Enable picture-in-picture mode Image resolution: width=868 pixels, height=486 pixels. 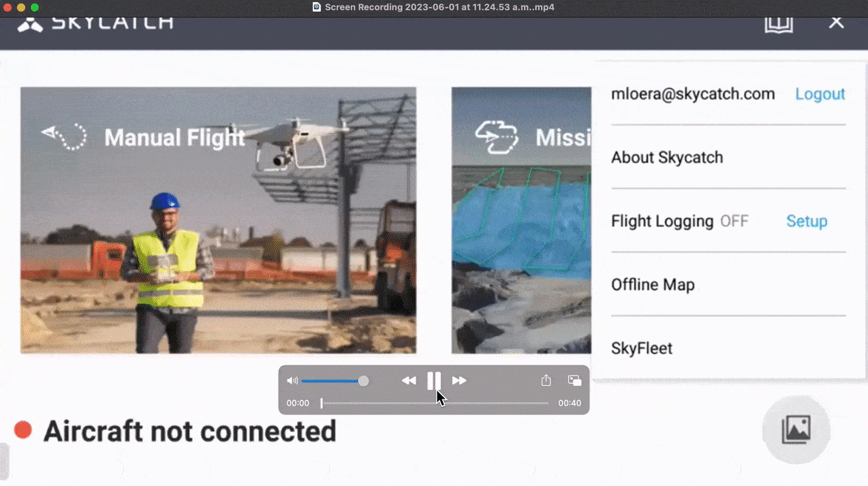574,380
